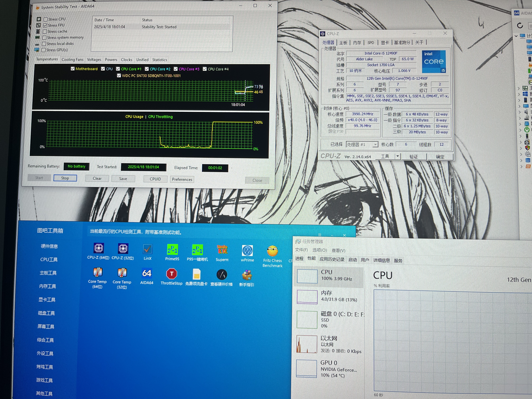
Task: Toggle Motherboard temperature graph checkbox
Action: click(x=73, y=68)
